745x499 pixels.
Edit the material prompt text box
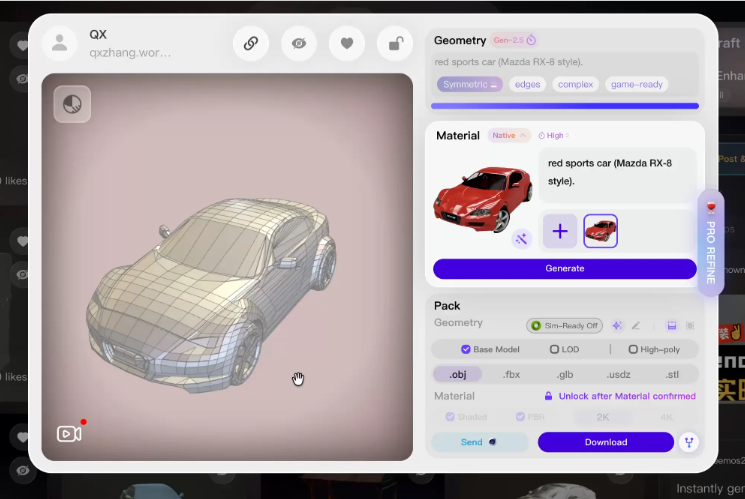[x=617, y=174]
